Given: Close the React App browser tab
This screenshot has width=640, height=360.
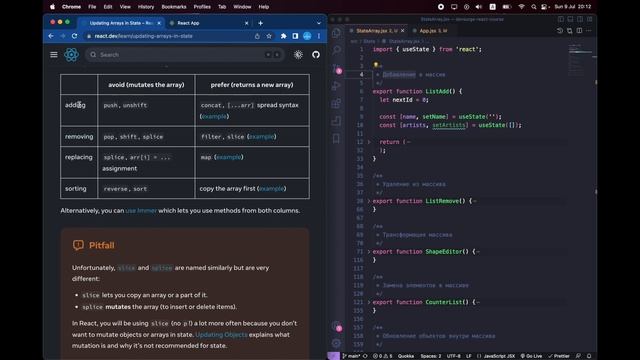Looking at the screenshot, I should point(247,23).
